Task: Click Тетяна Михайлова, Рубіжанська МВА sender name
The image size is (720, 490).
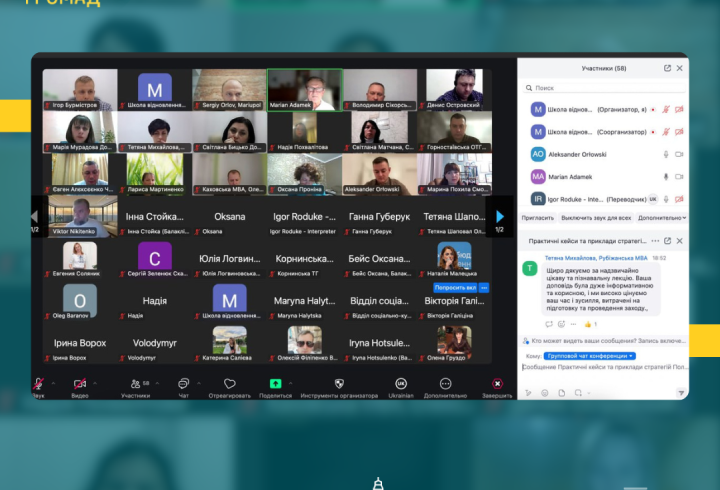Action: click(596, 258)
